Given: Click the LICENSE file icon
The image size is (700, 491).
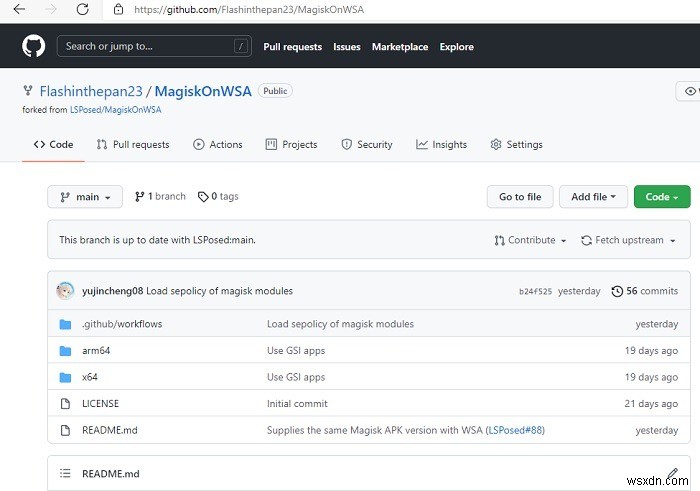Looking at the screenshot, I should click(65, 404).
